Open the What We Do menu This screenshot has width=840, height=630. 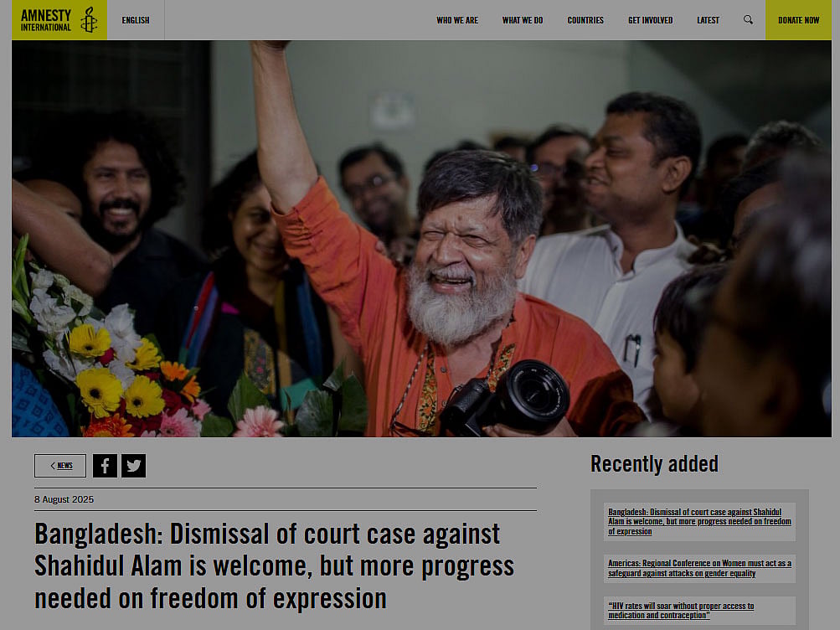(523, 20)
